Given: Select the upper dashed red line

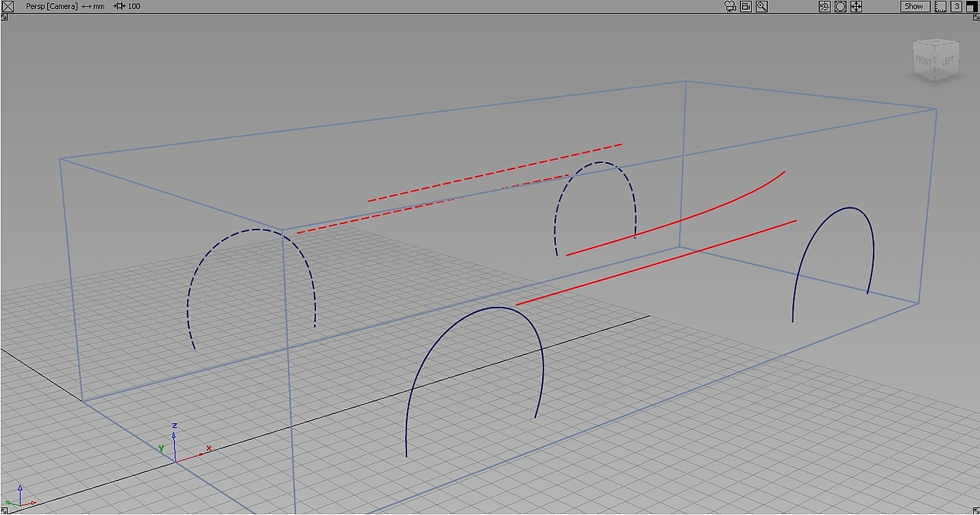Looking at the screenshot, I should (x=495, y=173).
